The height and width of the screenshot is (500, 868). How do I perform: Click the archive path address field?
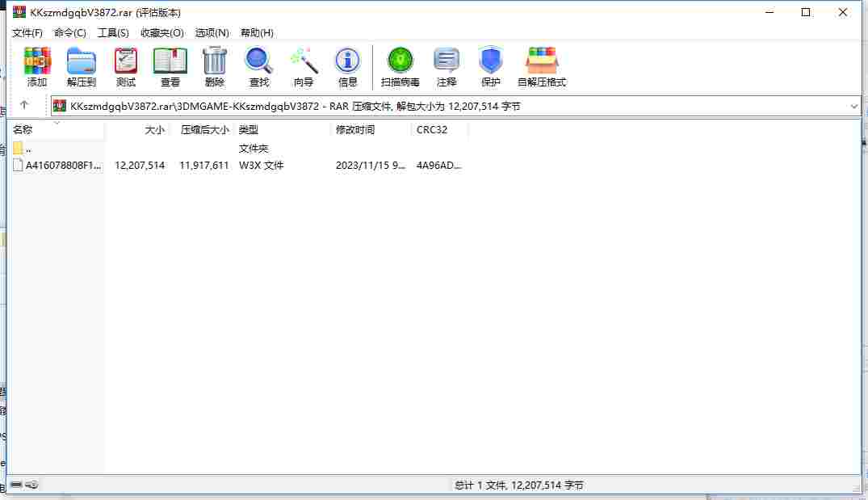455,107
